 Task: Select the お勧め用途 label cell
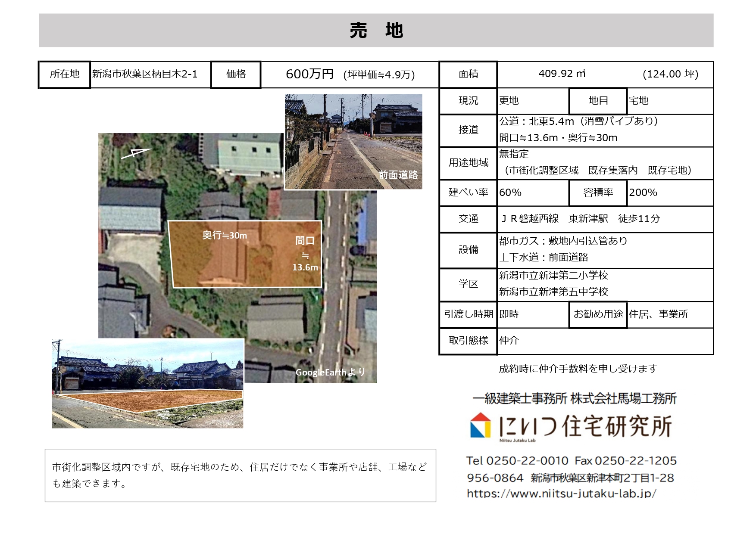(598, 314)
